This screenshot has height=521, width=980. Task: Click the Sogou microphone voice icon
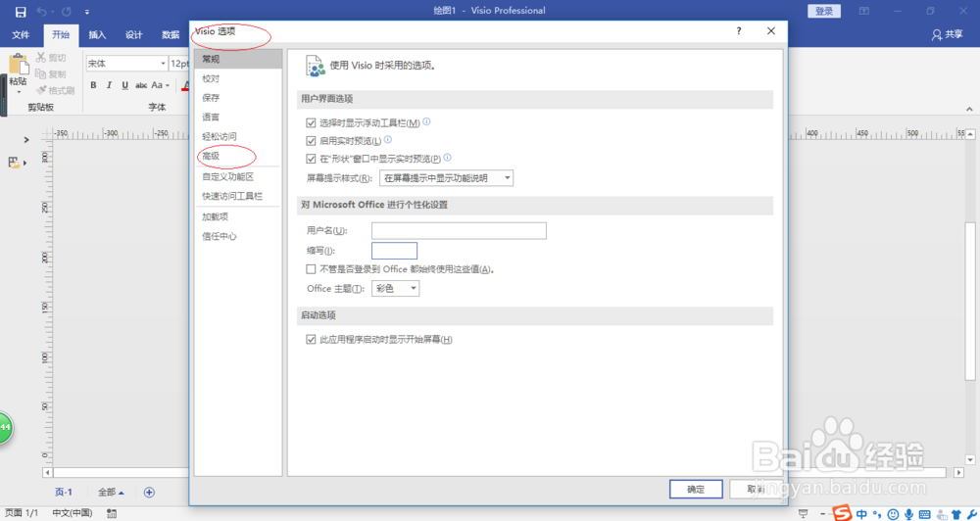tap(909, 514)
